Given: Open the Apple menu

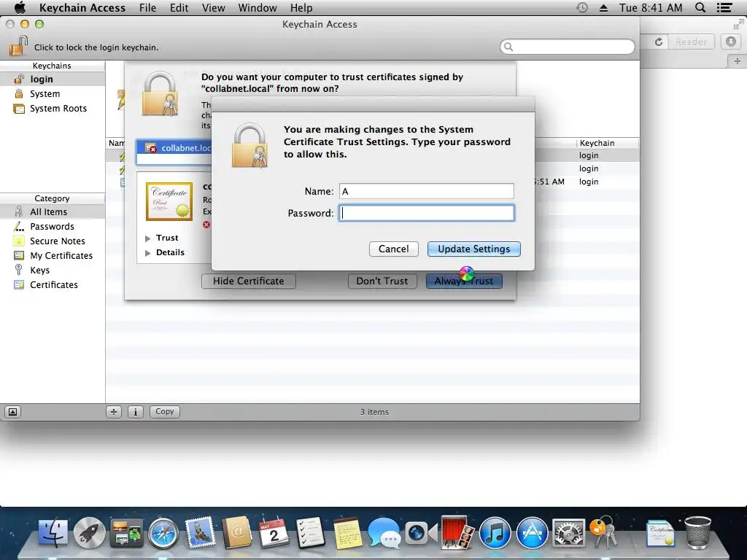Looking at the screenshot, I should tap(20, 7).
